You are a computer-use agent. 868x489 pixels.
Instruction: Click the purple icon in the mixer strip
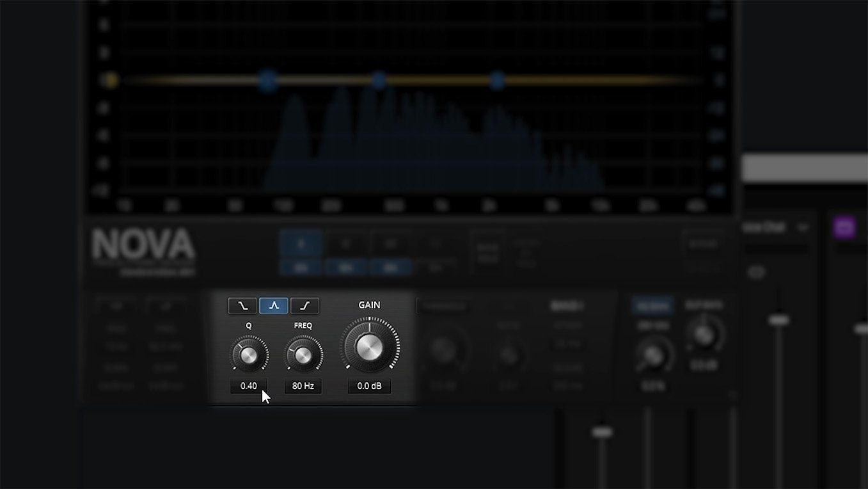point(844,227)
